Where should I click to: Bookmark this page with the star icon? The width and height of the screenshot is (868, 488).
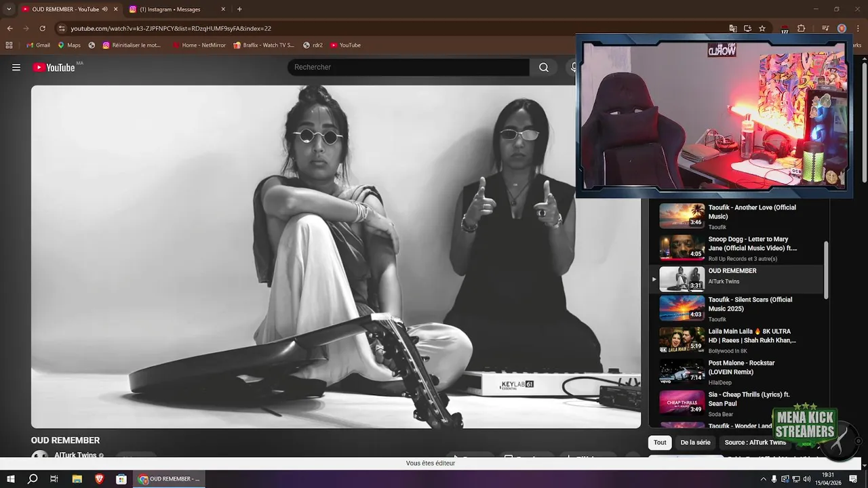pyautogui.click(x=762, y=28)
